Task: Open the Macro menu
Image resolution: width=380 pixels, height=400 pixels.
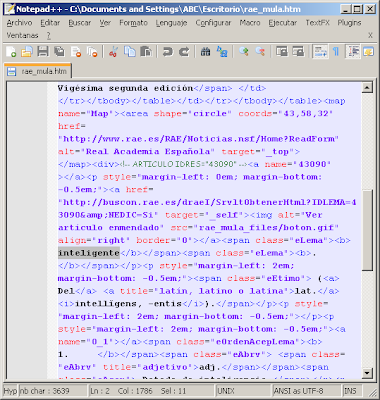Action: [250, 23]
